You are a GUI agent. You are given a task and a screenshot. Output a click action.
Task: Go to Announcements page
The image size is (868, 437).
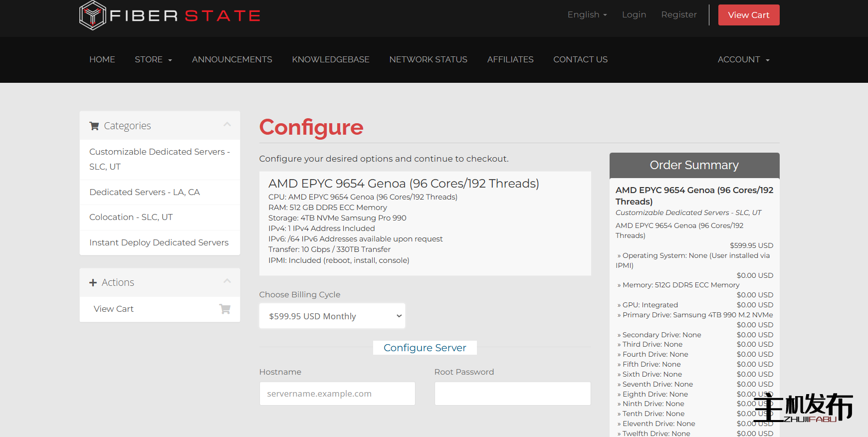232,60
